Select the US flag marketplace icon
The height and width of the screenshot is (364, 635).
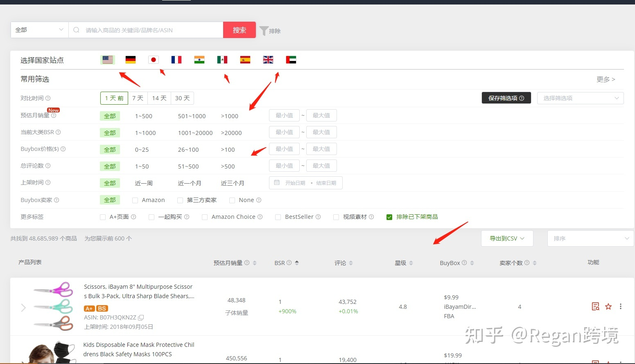coord(107,59)
